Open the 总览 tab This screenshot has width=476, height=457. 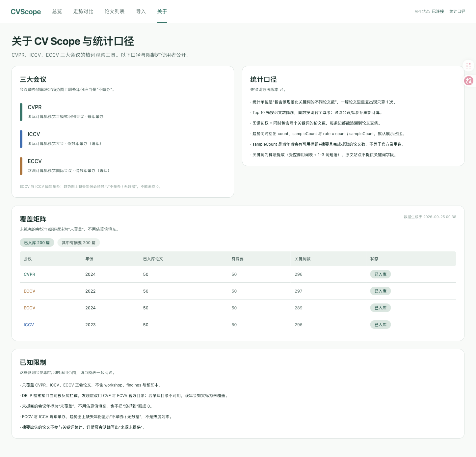click(x=57, y=12)
